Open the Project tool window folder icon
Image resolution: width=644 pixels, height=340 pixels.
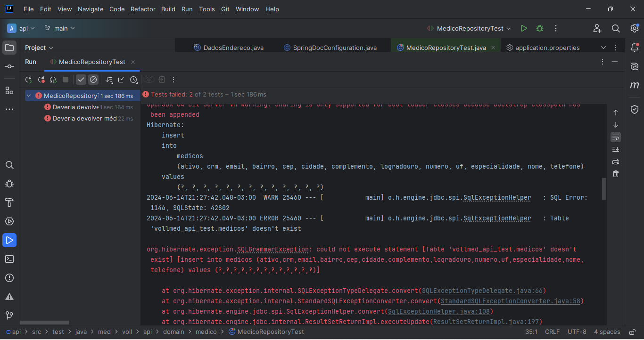pyautogui.click(x=9, y=48)
